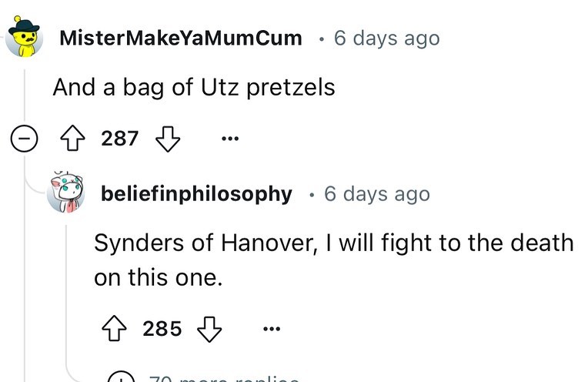This screenshot has height=382, width=588.
Task: Open more options on Utz pretzels comment
Action: [x=229, y=139]
